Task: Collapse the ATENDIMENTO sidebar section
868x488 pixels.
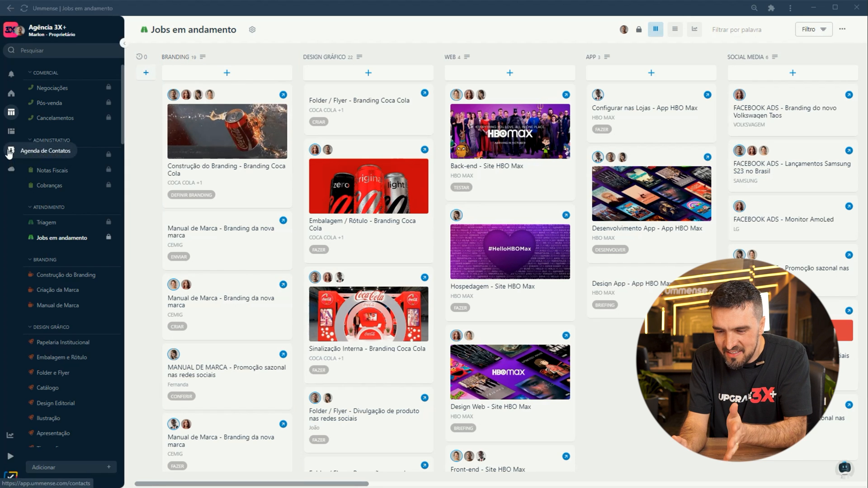Action: 46,207
